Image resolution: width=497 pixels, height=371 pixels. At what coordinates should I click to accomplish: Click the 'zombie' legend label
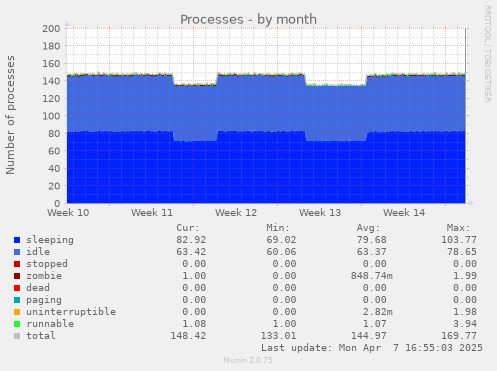[x=44, y=276]
